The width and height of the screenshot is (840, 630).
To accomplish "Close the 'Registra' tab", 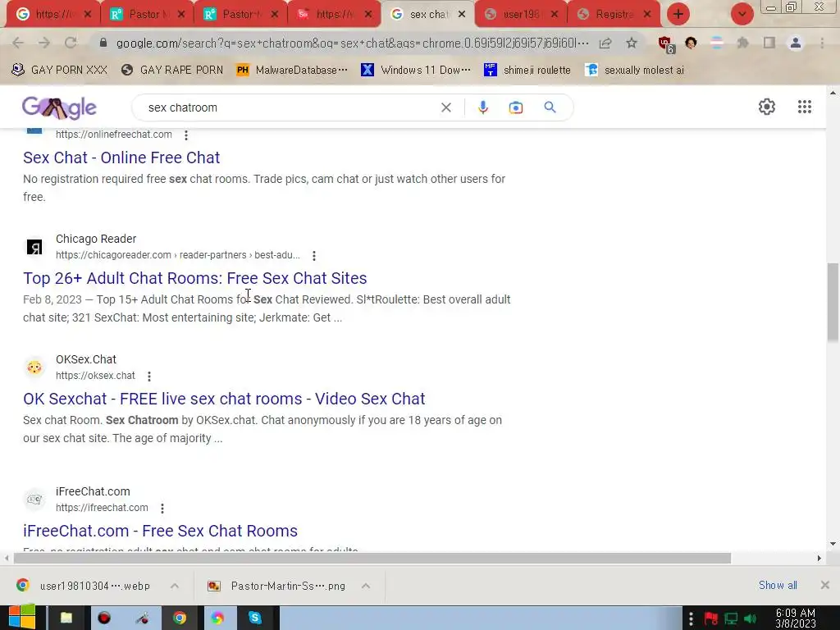I will click(647, 15).
